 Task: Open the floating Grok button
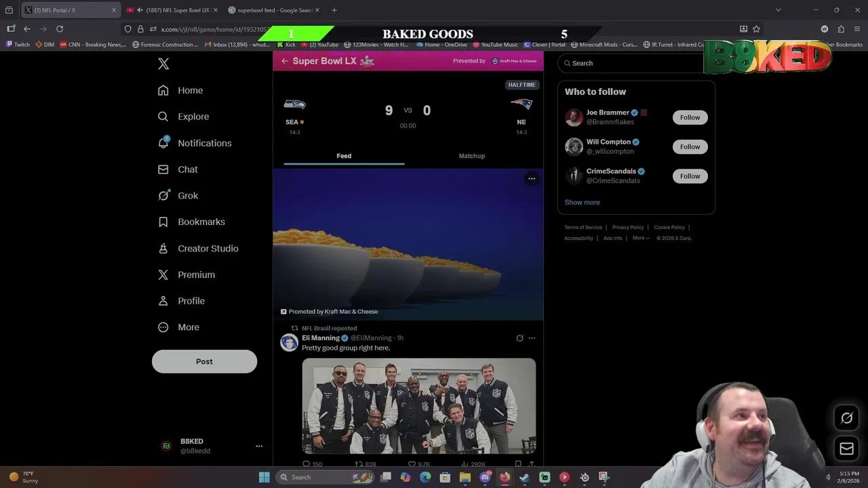click(x=846, y=418)
